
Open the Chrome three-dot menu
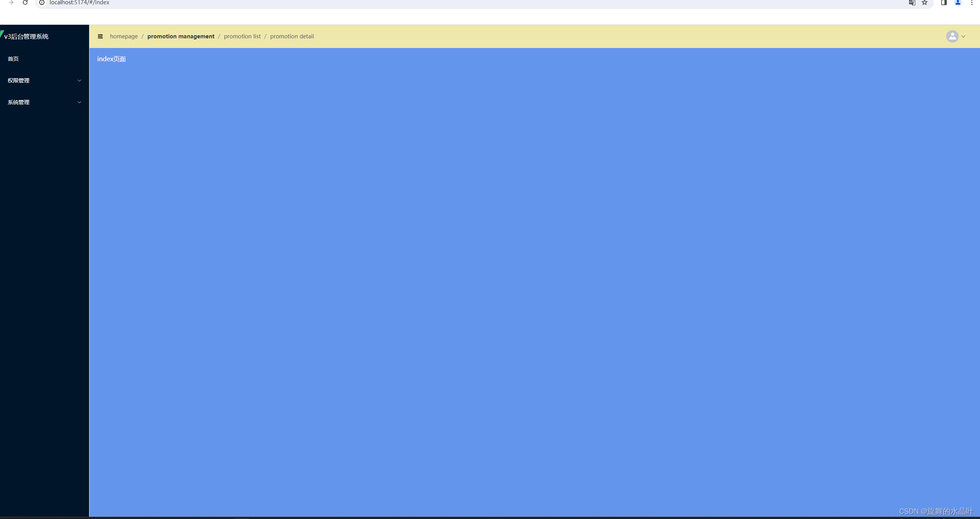tap(972, 3)
